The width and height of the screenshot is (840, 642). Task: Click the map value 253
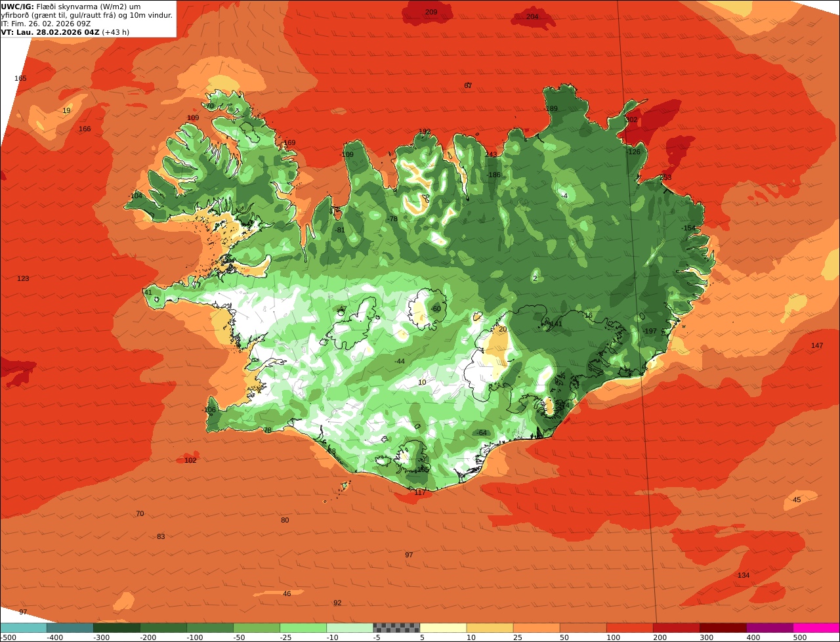tap(665, 178)
